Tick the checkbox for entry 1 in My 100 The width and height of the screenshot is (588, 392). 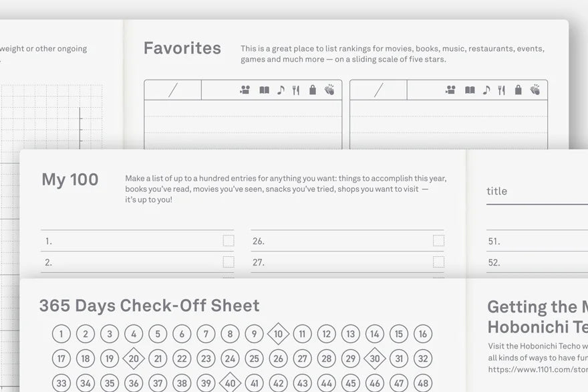[229, 241]
